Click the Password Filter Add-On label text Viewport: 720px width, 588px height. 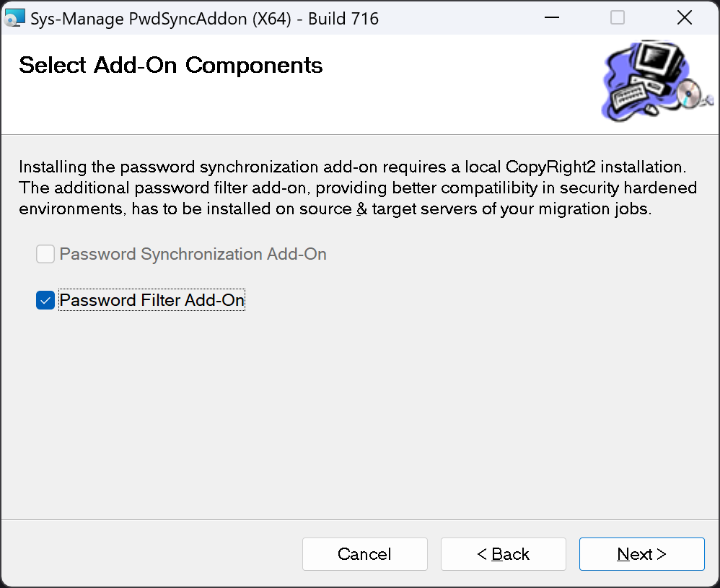click(152, 300)
